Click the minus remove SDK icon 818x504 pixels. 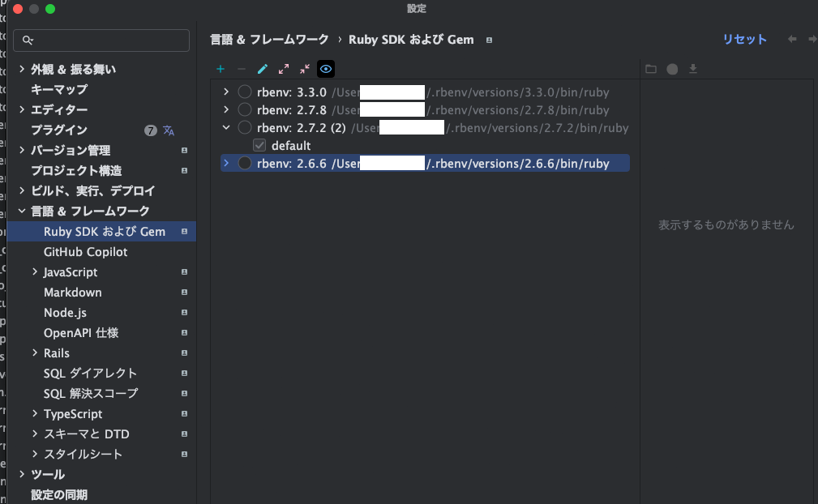(x=241, y=69)
